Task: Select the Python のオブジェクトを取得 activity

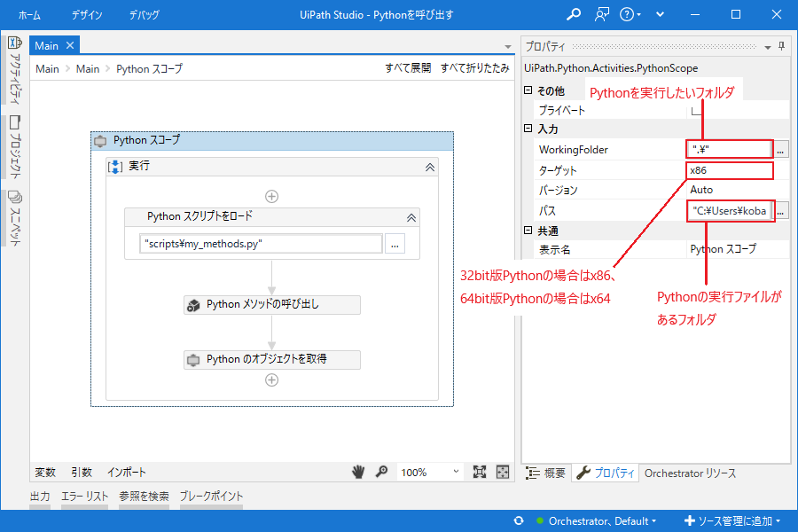Action: tap(272, 360)
